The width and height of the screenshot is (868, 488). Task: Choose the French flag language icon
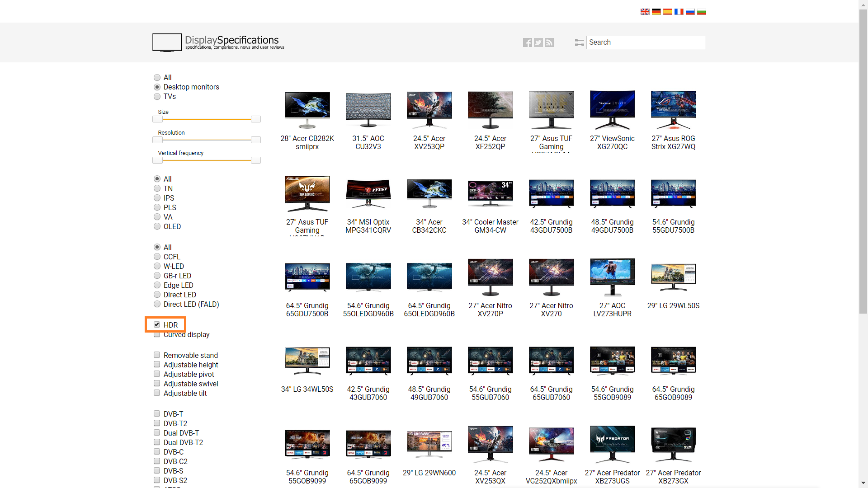pyautogui.click(x=679, y=12)
